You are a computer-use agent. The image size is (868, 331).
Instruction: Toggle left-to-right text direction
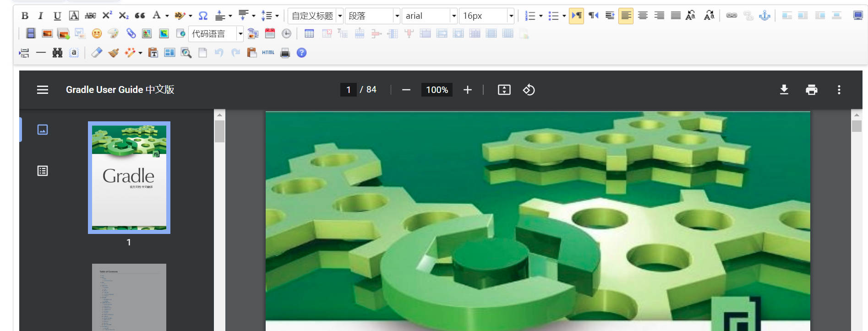[x=576, y=16]
